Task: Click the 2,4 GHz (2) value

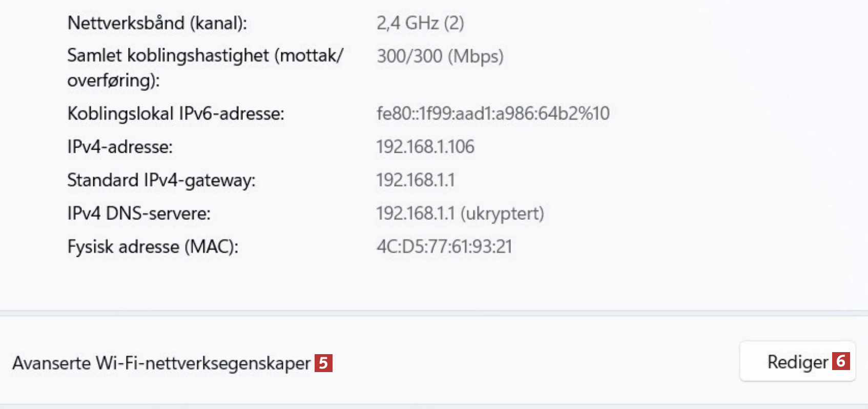Action: tap(420, 23)
